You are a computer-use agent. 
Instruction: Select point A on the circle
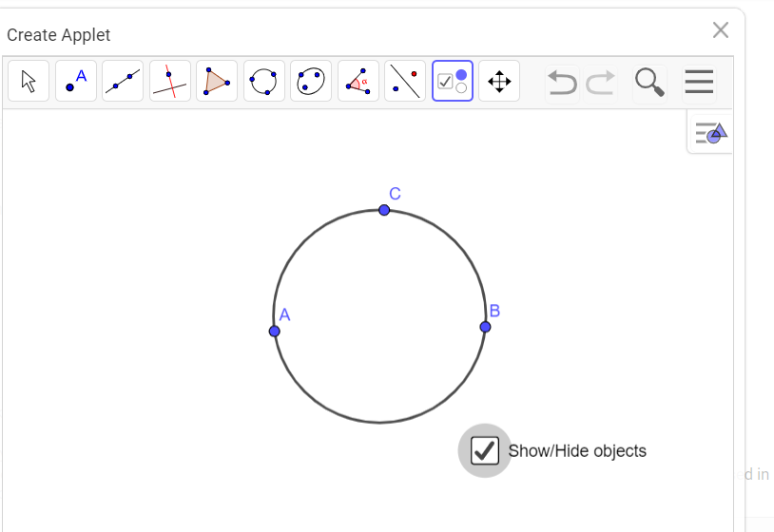pyautogui.click(x=275, y=332)
